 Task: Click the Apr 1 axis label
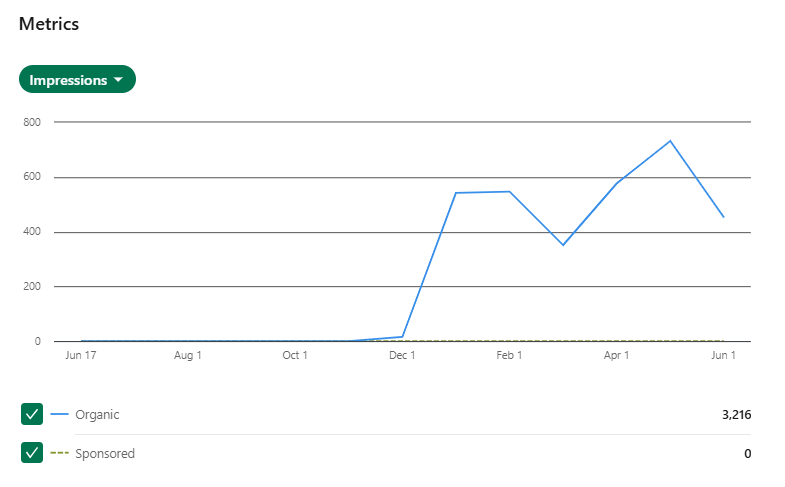coord(616,355)
